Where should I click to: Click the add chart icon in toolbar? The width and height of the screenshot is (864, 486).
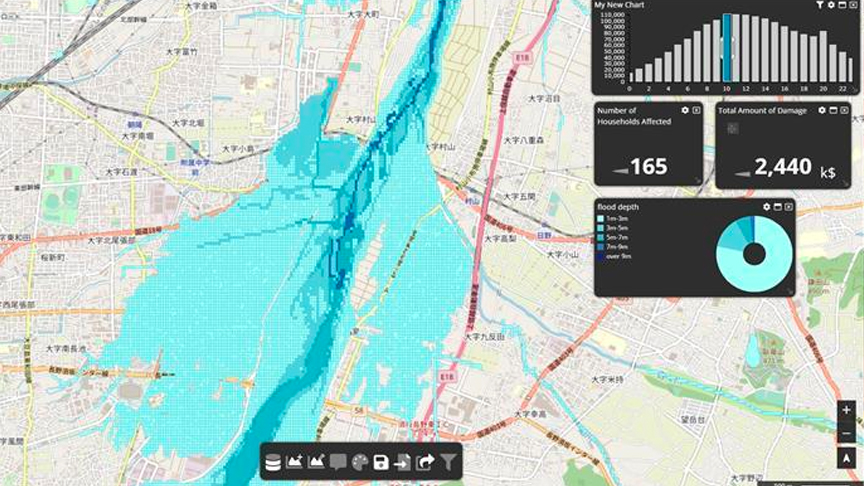(x=294, y=462)
